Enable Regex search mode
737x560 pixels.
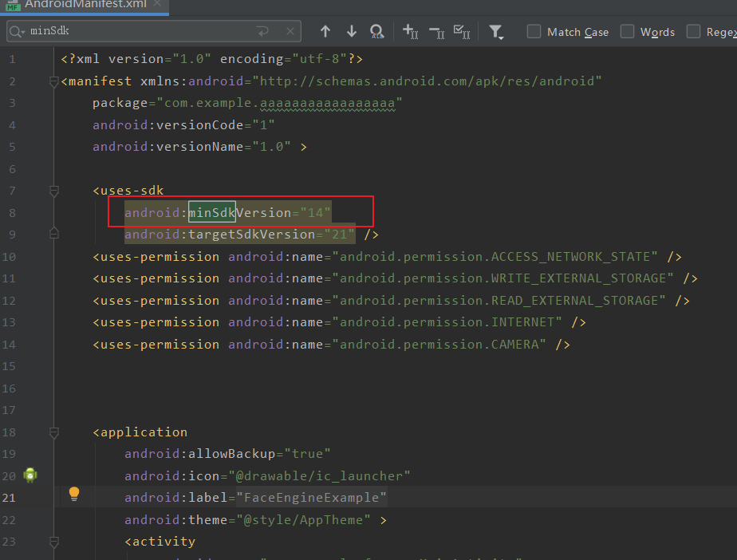click(692, 31)
